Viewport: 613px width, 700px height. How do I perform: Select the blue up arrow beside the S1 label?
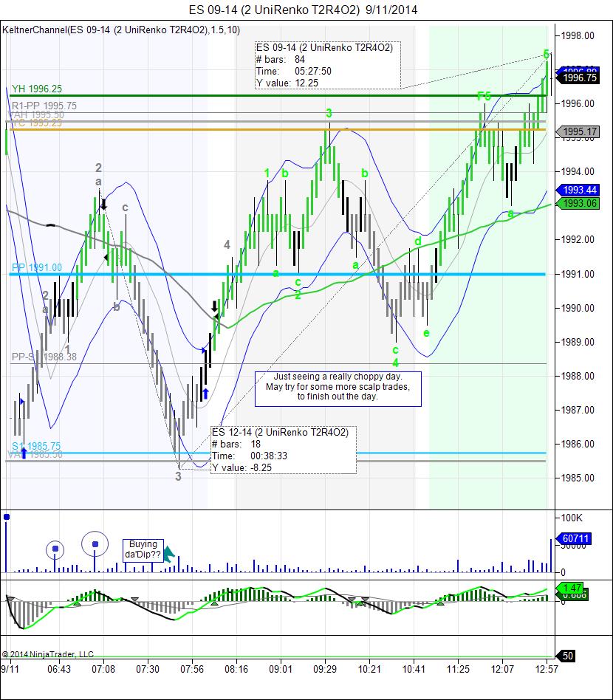(x=23, y=453)
